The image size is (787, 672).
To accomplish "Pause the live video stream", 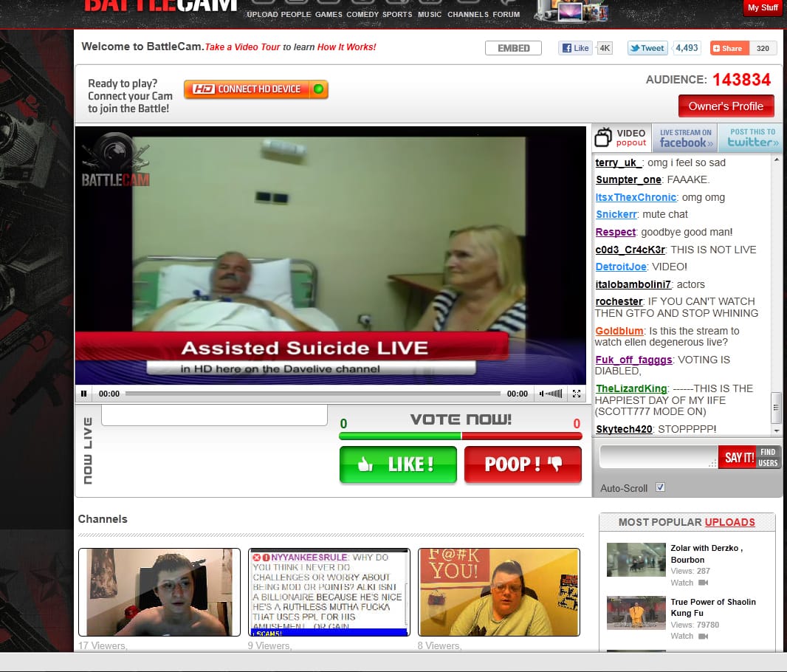I will click(84, 394).
